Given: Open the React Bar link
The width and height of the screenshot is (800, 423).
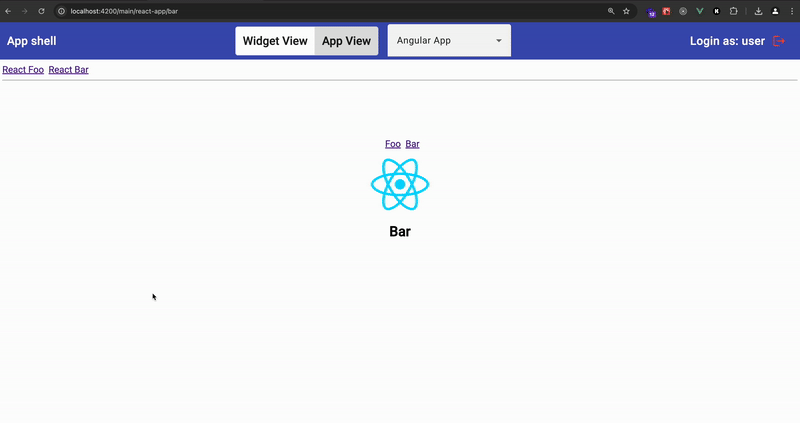Looking at the screenshot, I should click(x=68, y=70).
